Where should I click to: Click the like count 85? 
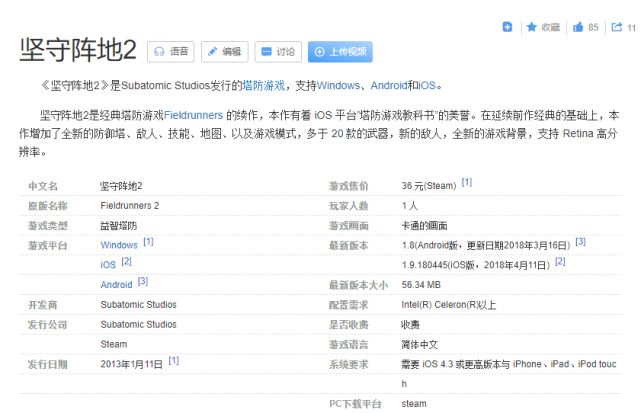593,27
